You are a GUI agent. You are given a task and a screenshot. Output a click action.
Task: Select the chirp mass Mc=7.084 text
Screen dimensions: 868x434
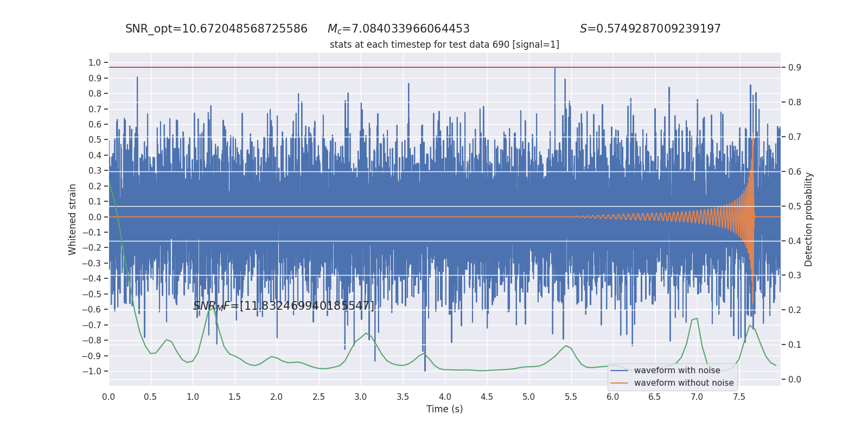click(399, 29)
